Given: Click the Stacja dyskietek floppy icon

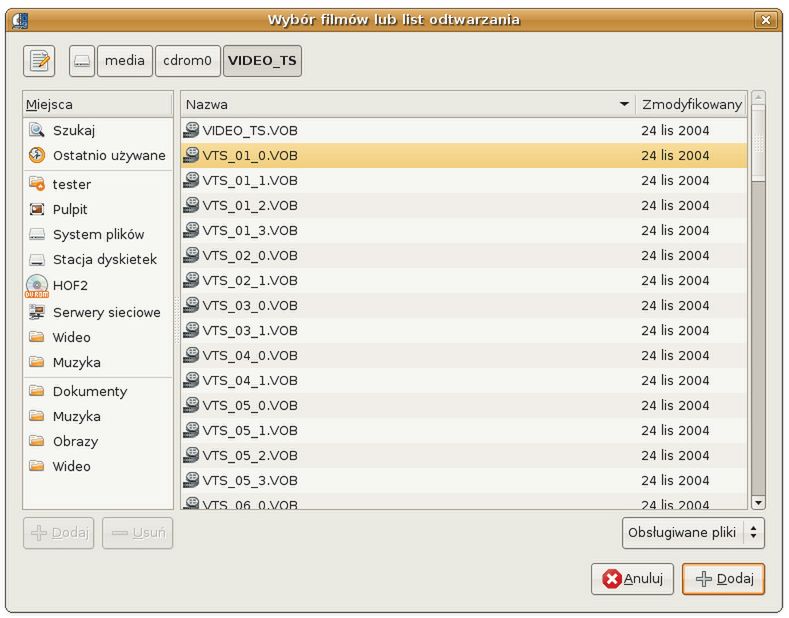Looking at the screenshot, I should (x=37, y=259).
